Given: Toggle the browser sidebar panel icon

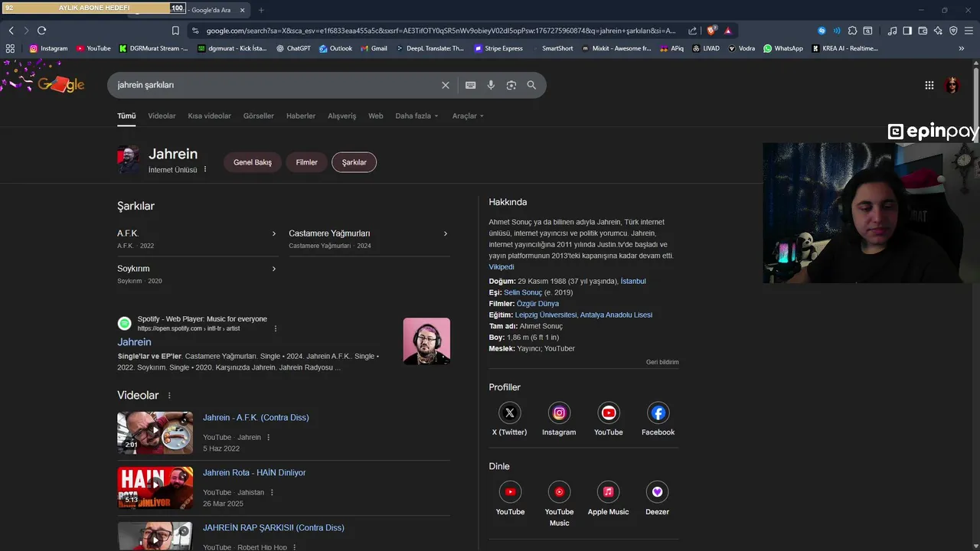Looking at the screenshot, I should tap(907, 31).
